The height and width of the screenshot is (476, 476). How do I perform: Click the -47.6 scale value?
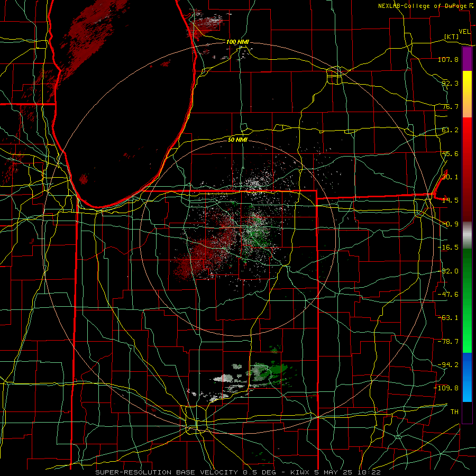click(x=448, y=295)
